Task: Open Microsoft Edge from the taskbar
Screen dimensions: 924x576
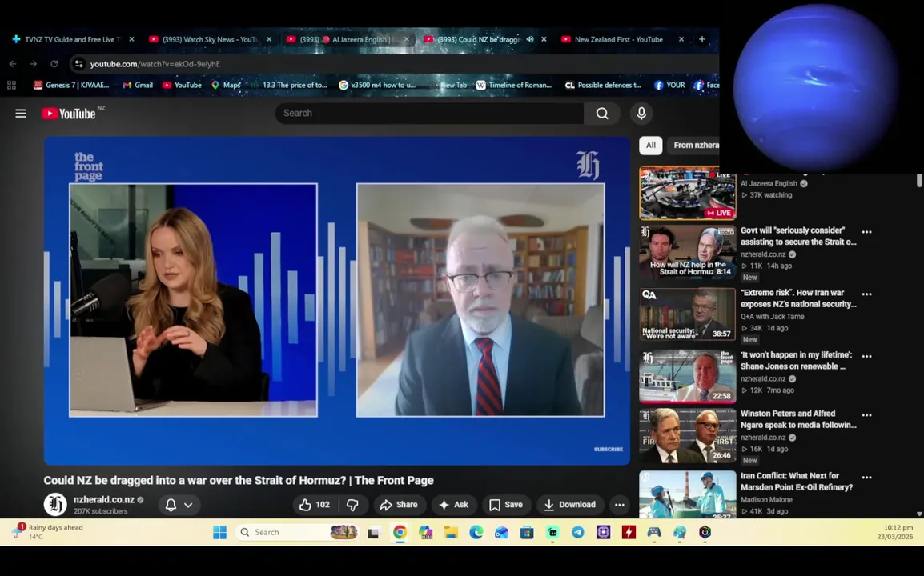Action: (x=476, y=533)
